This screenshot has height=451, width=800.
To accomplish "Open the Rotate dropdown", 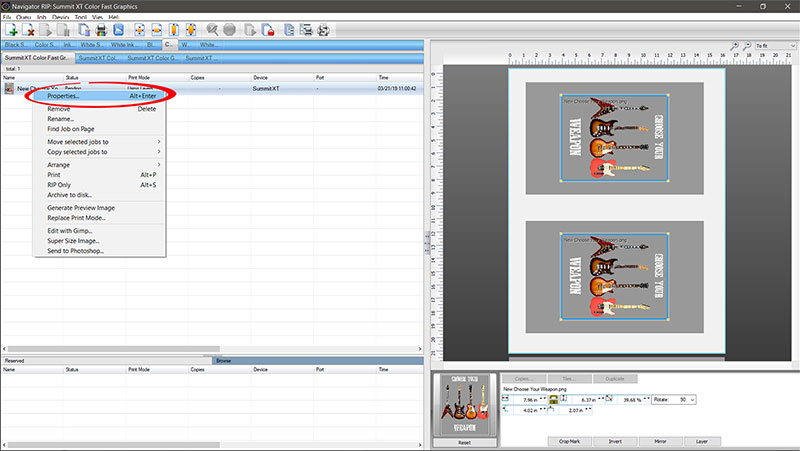I will coord(676,399).
